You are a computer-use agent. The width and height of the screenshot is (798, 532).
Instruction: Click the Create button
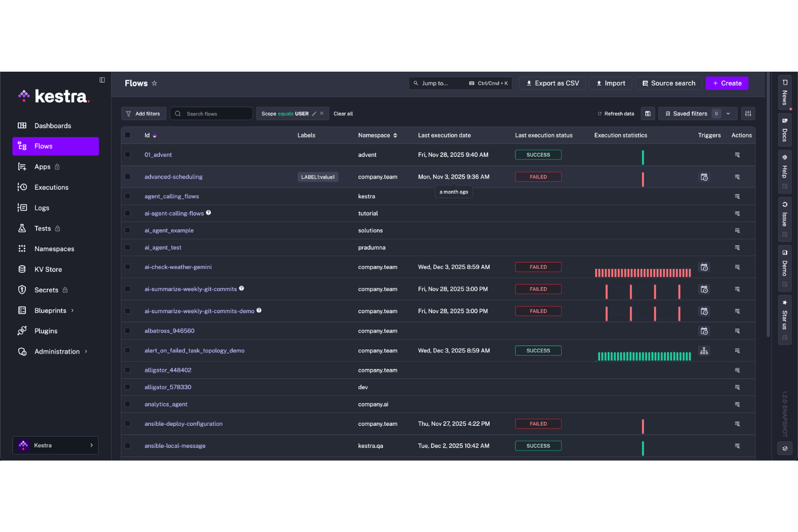coord(727,83)
